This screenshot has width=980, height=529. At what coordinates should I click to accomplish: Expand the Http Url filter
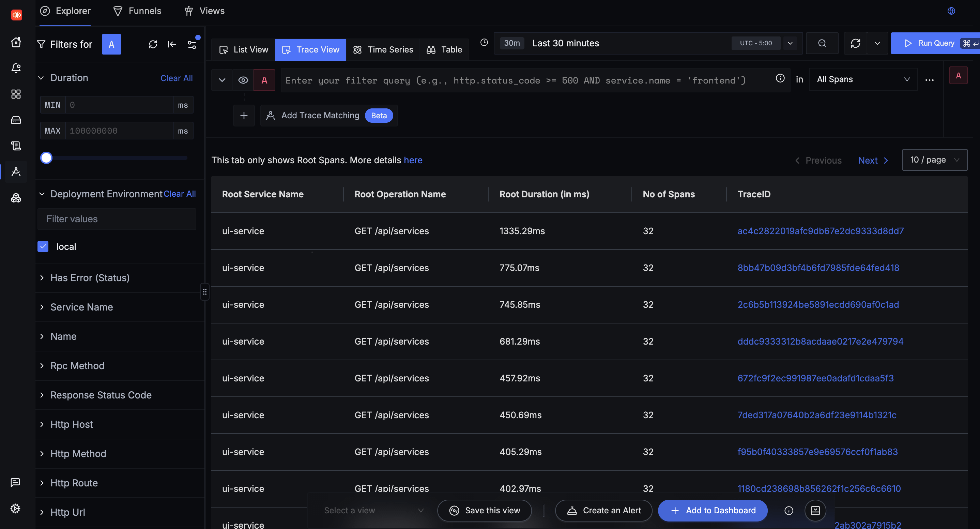click(42, 512)
